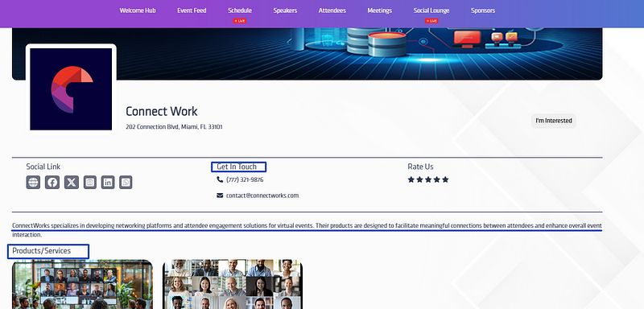Screen dimensions: 644x309
Task: Open the first product image with conference screen
Action: click(x=82, y=284)
